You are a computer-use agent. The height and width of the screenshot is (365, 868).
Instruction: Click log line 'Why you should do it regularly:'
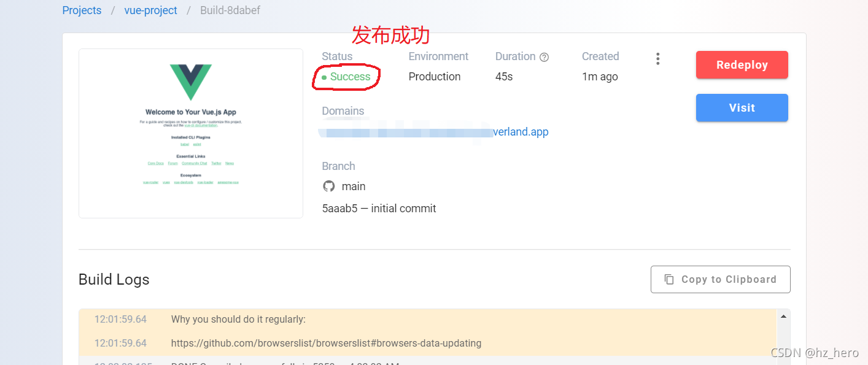click(x=238, y=319)
